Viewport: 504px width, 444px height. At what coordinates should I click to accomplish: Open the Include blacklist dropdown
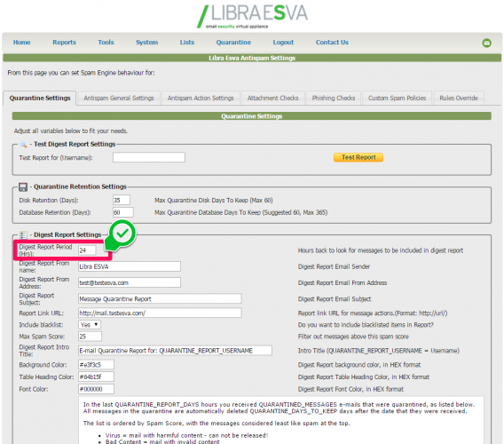click(x=90, y=325)
